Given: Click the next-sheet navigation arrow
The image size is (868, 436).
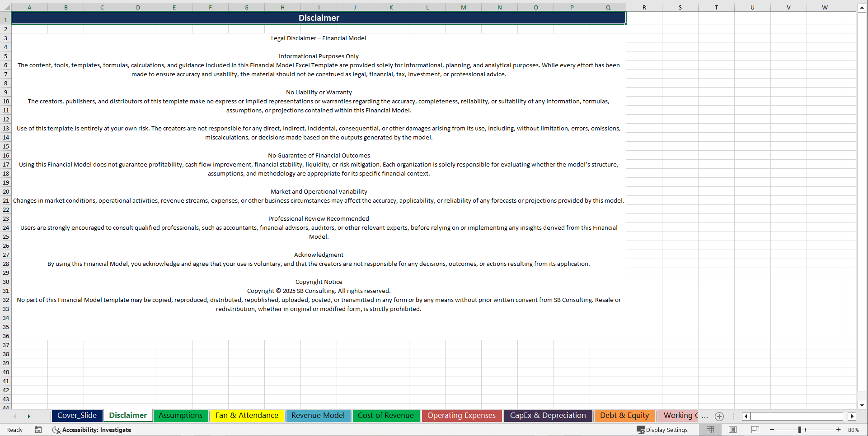Looking at the screenshot, I should [x=29, y=416].
